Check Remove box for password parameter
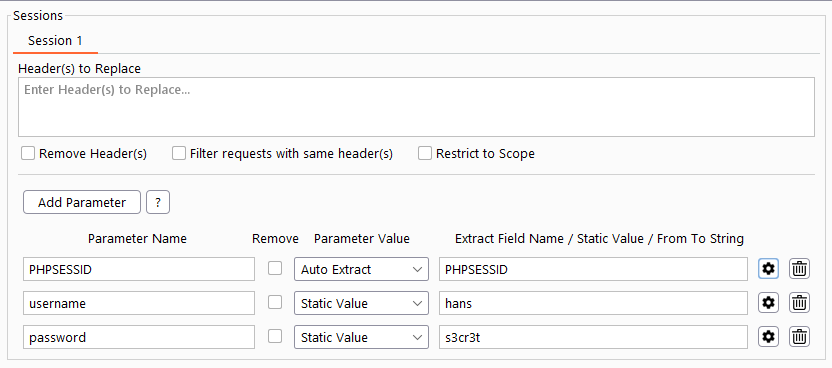 pyautogui.click(x=275, y=336)
